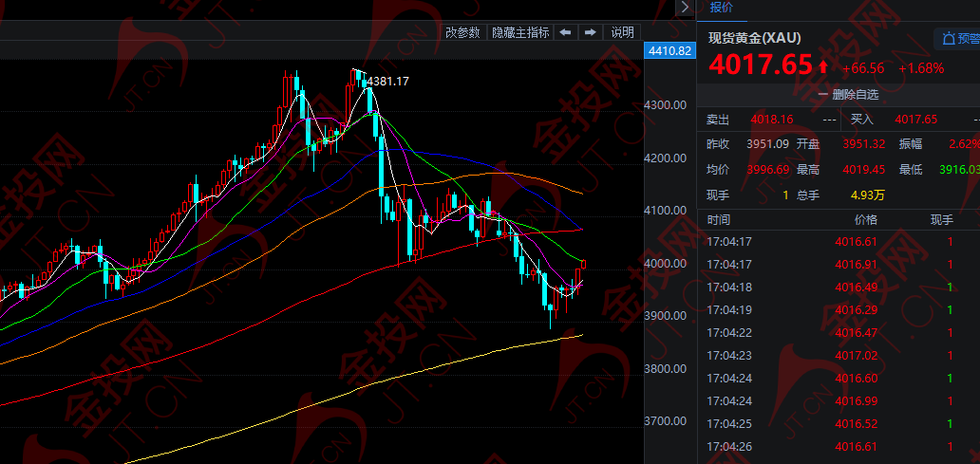
Task: Click the 现手 column header in trade list
Action: 941,219
